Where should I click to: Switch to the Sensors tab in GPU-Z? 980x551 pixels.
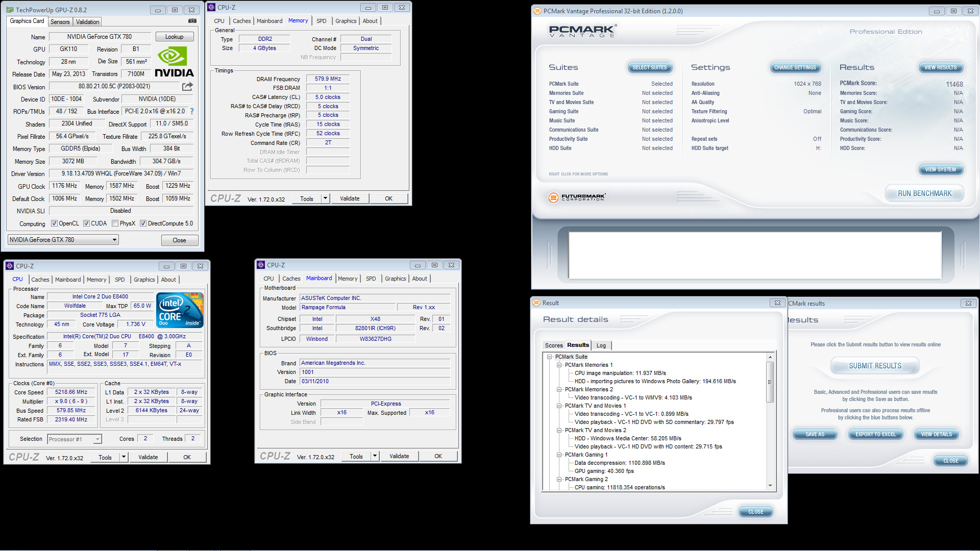coord(60,22)
